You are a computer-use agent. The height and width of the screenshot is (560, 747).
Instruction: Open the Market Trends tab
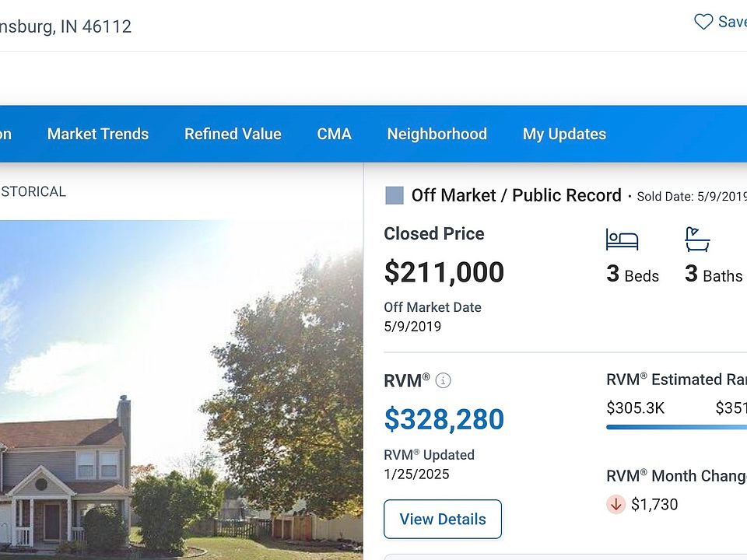[x=98, y=134]
